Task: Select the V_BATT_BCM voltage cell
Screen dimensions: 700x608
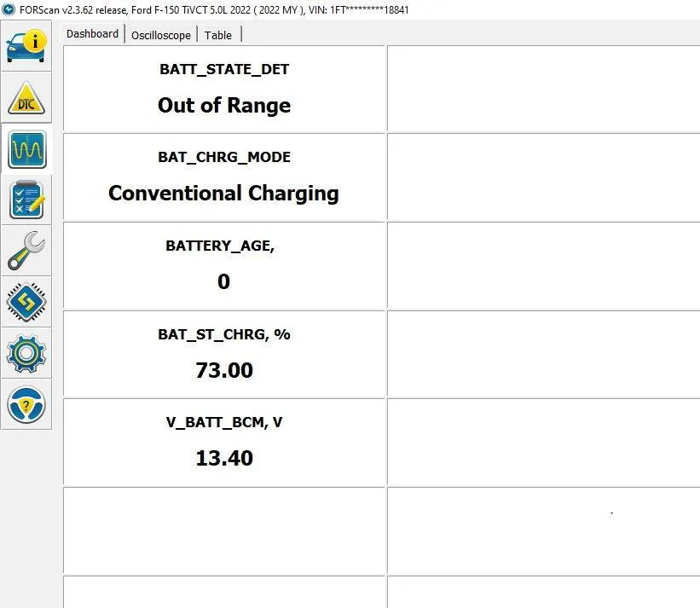Action: coord(224,443)
